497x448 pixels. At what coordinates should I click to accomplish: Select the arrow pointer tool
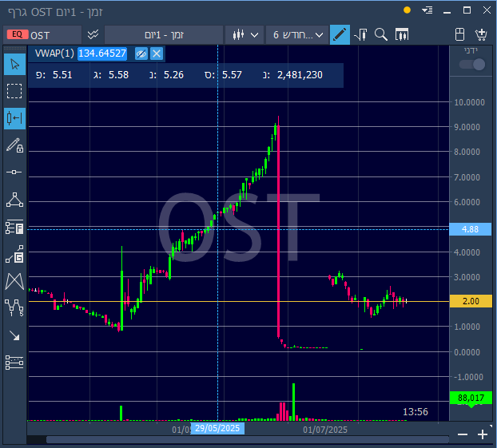click(14, 65)
